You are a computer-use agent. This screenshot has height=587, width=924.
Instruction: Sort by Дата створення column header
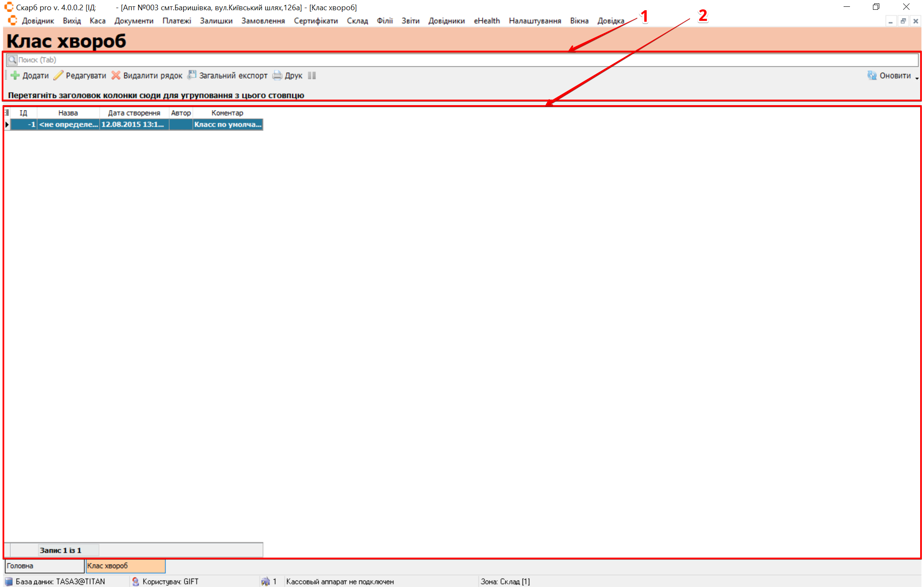[134, 113]
